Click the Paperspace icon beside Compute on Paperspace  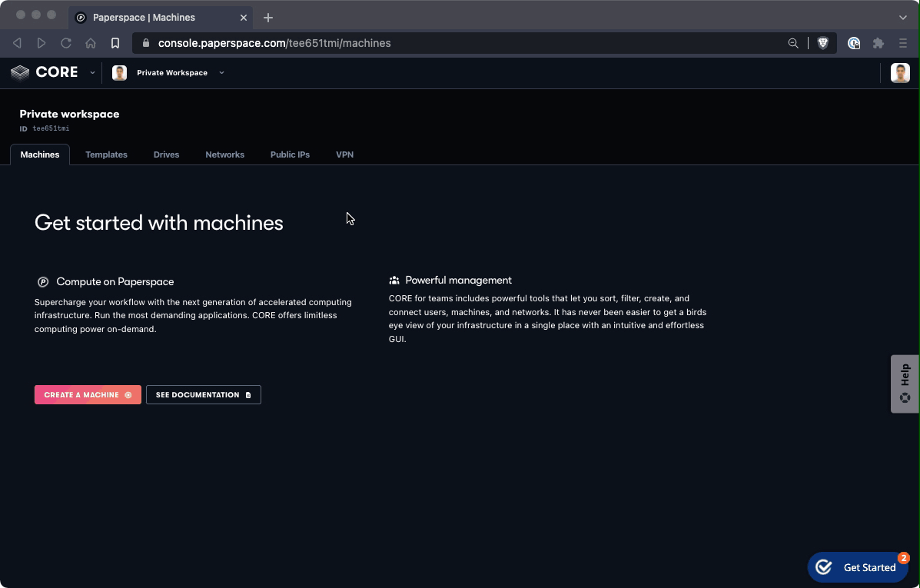pos(43,282)
